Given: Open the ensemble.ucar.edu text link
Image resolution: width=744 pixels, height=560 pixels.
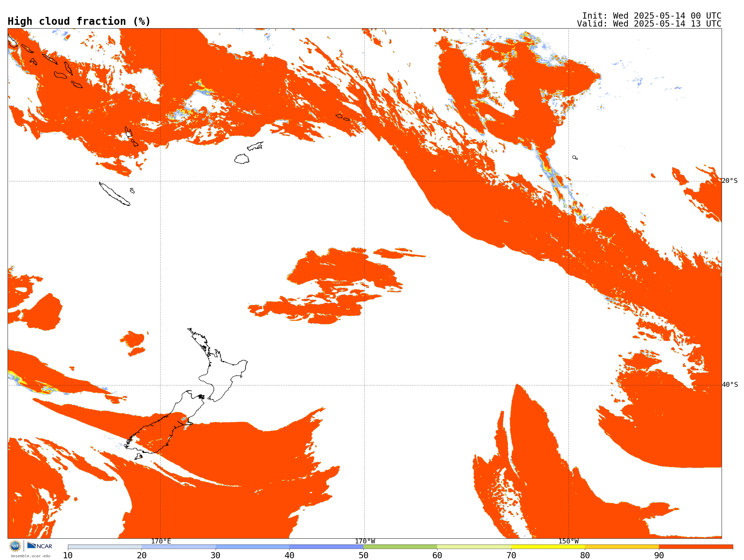Looking at the screenshot, I should pos(30,556).
